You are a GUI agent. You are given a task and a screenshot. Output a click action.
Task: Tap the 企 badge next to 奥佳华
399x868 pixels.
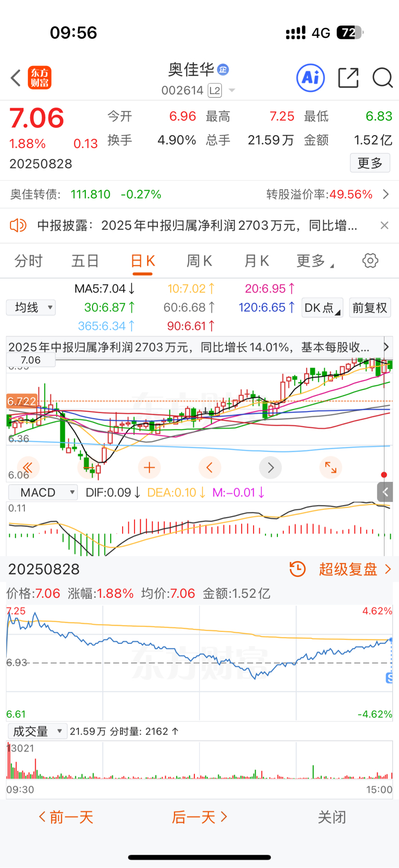pos(223,69)
